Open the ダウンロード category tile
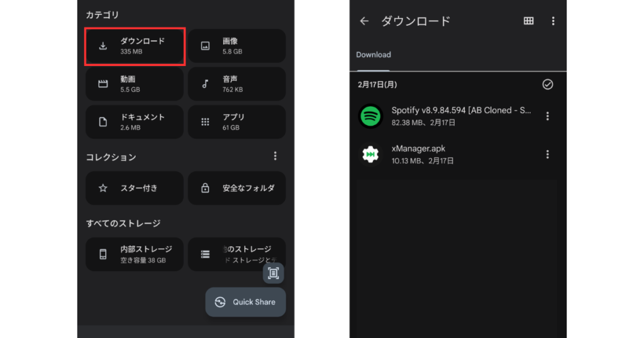This screenshot has height=338, width=644. click(x=135, y=46)
